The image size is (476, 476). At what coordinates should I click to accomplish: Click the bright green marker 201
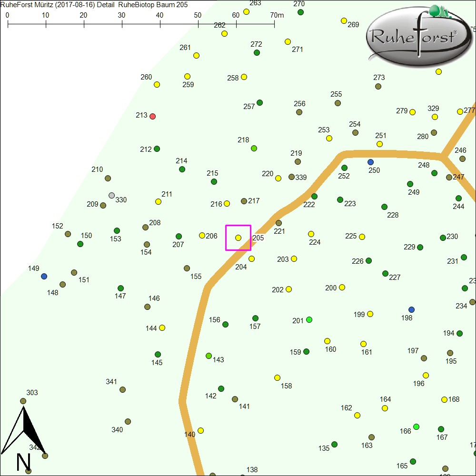click(309, 319)
